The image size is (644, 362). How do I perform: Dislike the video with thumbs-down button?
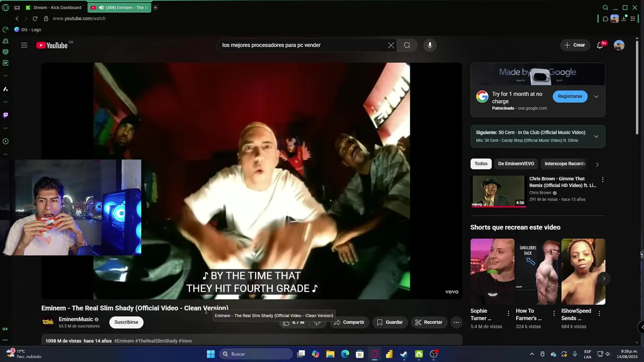(317, 322)
